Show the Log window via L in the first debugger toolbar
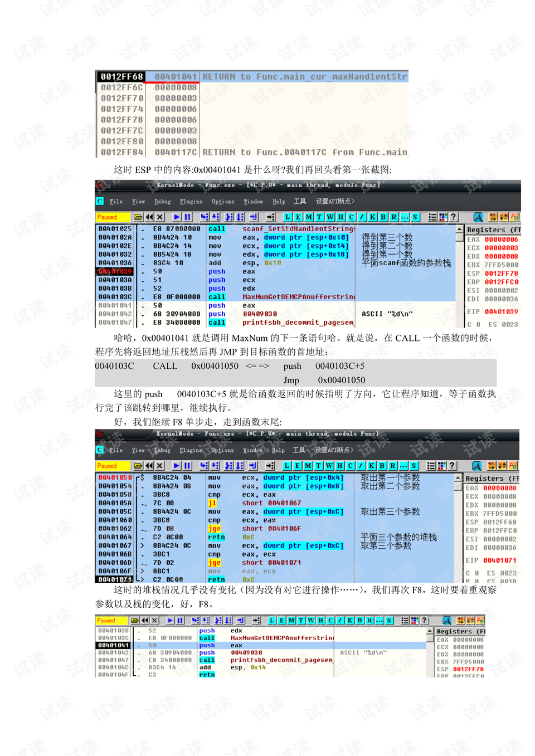Viewport: 535px width, 756px height. 288,217
